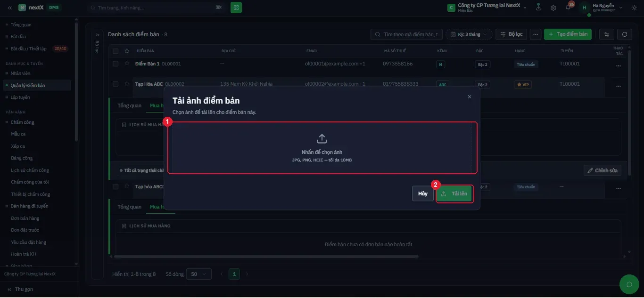The image size is (644, 298).
Task: Open the Kỳ: 3 tháng period dropdown
Action: click(x=469, y=34)
